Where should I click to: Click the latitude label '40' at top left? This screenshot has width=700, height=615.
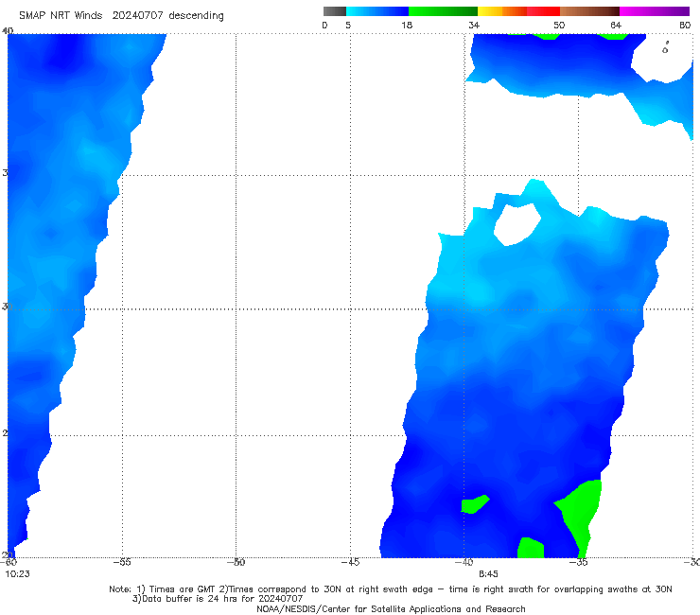click(8, 30)
